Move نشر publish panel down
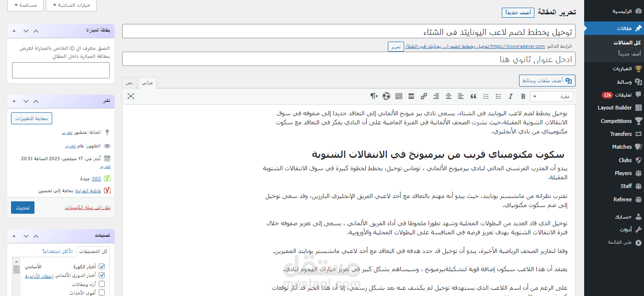The image size is (644, 296). [26, 101]
